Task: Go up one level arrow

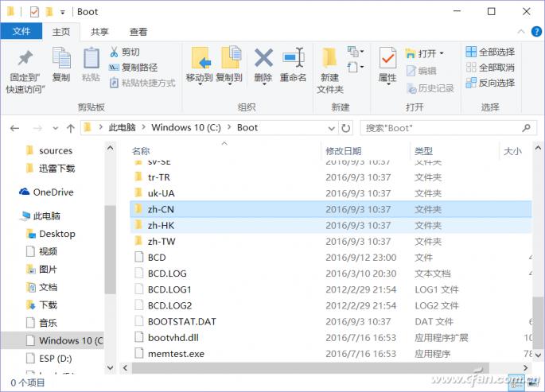Action: pos(71,129)
